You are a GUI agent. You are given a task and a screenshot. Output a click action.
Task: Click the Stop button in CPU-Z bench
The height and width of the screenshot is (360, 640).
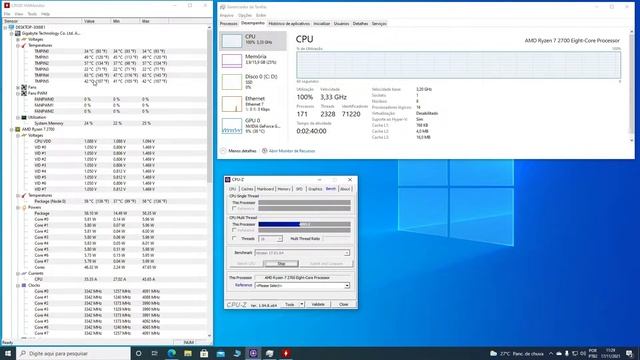click(x=281, y=264)
